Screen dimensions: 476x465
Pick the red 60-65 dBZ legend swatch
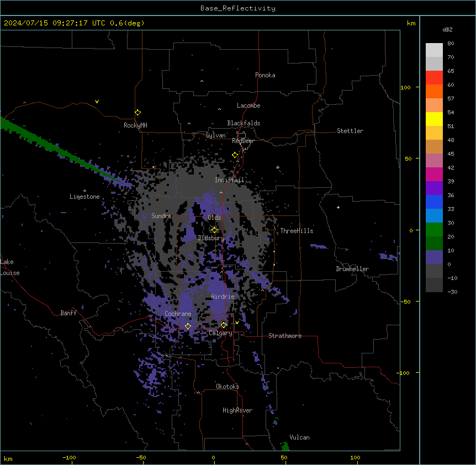click(434, 77)
